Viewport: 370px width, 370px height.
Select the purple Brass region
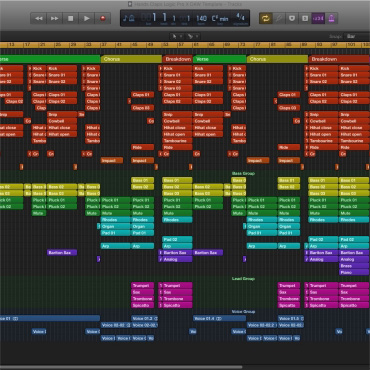354,266
